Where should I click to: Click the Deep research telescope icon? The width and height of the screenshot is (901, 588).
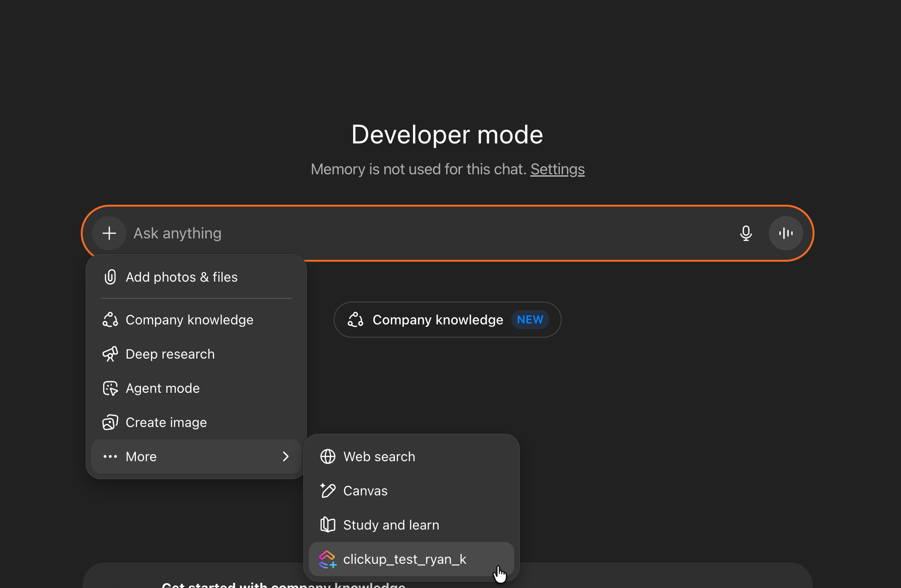click(110, 354)
